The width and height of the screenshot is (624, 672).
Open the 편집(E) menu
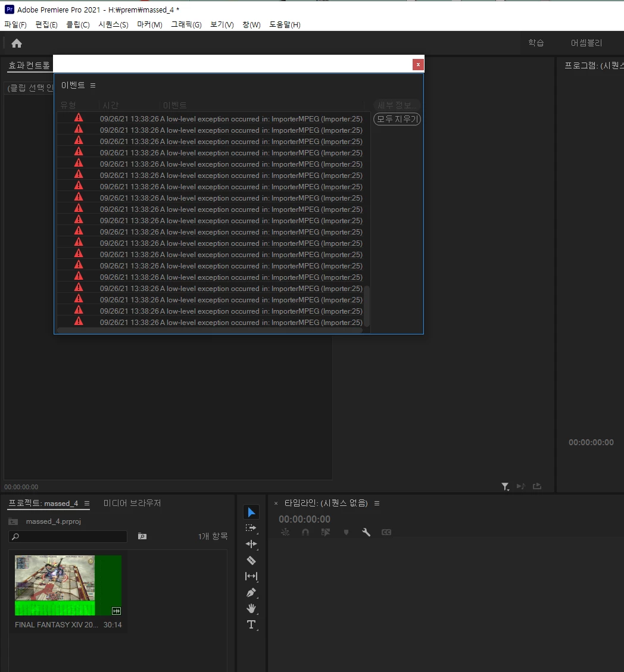click(46, 25)
